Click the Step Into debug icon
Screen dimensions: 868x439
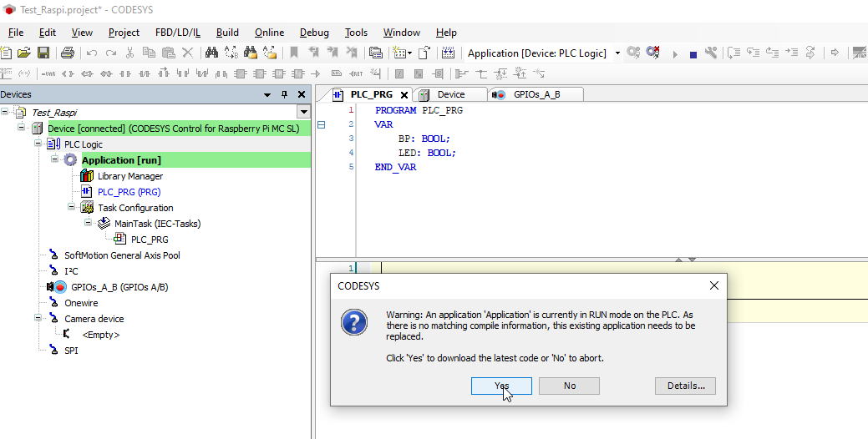coord(753,53)
